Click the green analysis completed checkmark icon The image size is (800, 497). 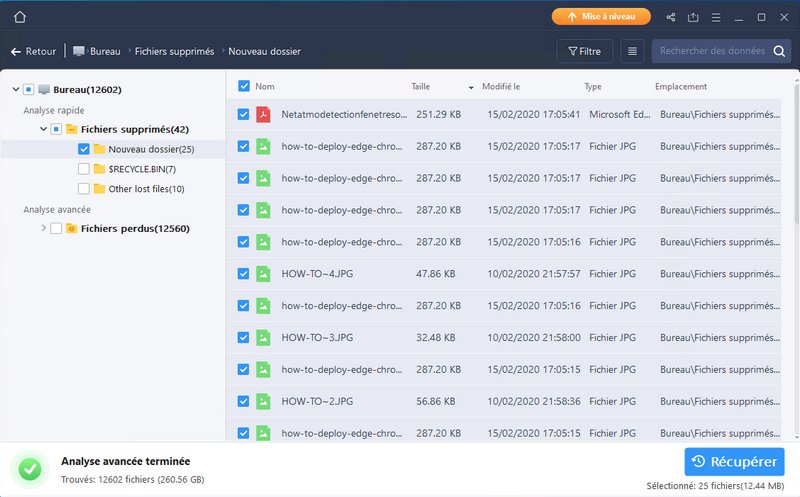[32, 468]
